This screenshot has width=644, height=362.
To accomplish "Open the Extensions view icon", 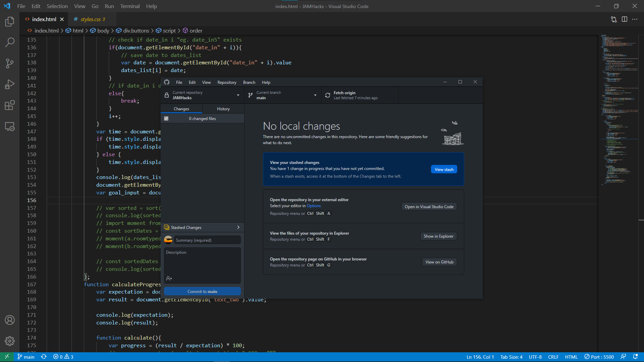I will pyautogui.click(x=10, y=105).
